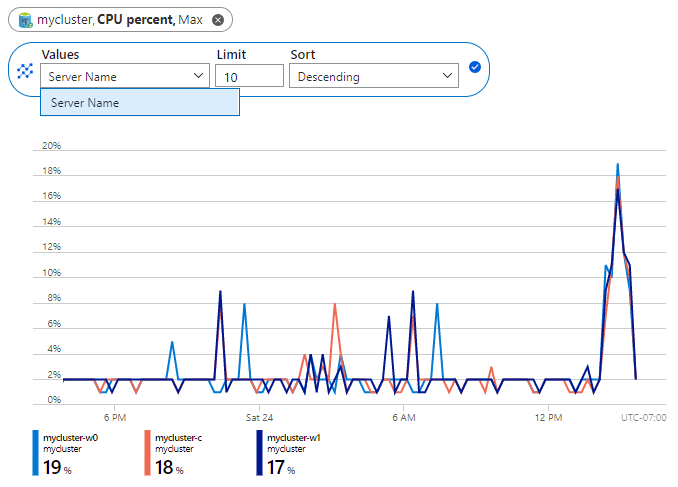Click the dark blue mycluster-w1 legend color bar
This screenshot has width=678, height=487.
click(x=261, y=453)
